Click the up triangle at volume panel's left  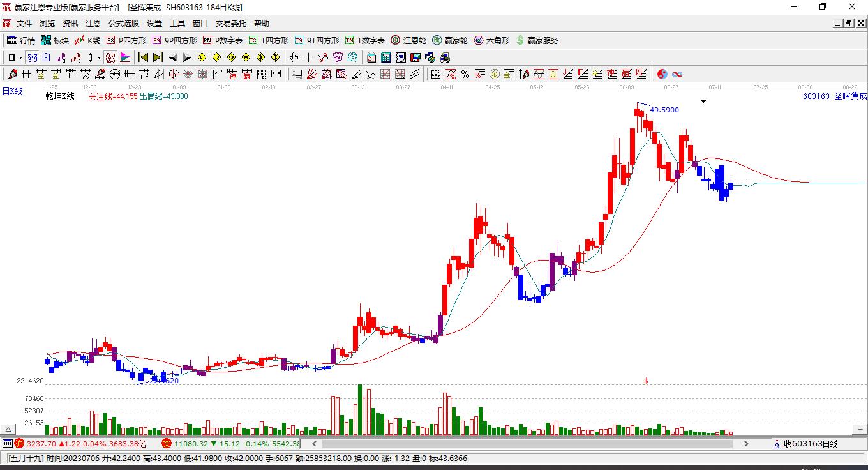9,429
